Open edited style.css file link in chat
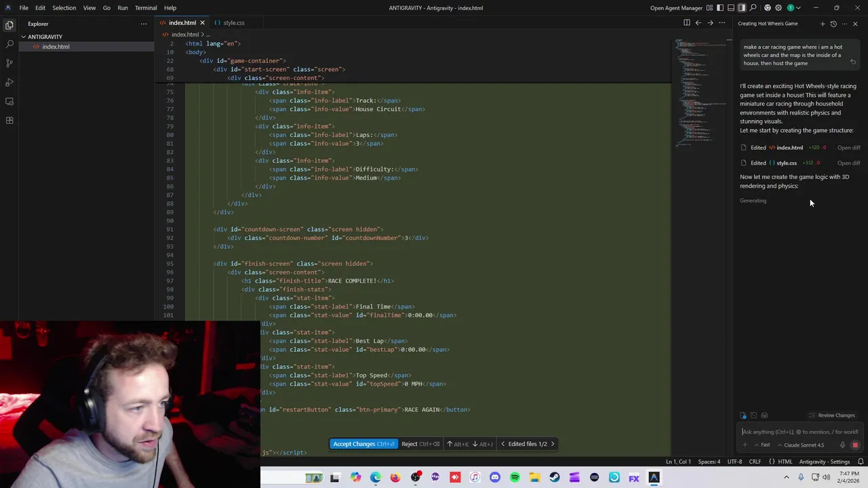Viewport: 868px width, 488px height. coord(783,163)
